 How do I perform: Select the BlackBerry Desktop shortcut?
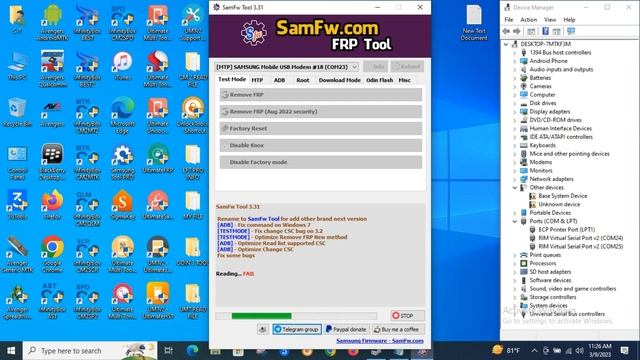[52, 162]
